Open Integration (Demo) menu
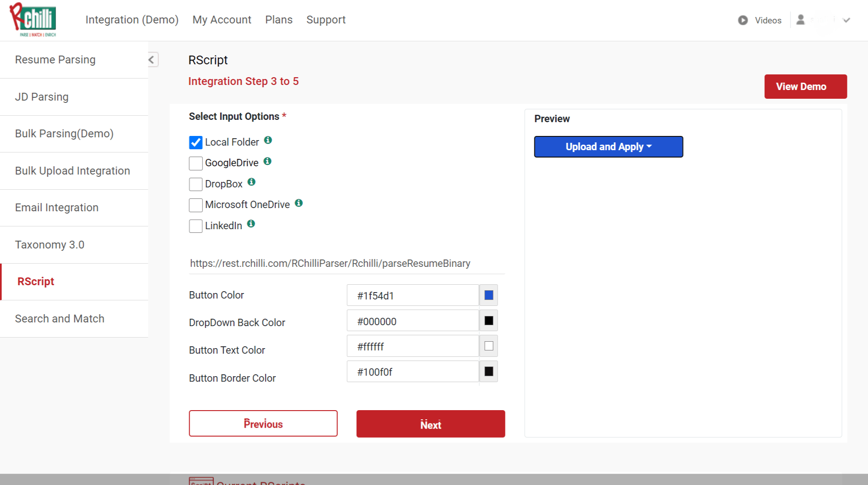868x485 pixels. [x=132, y=20]
